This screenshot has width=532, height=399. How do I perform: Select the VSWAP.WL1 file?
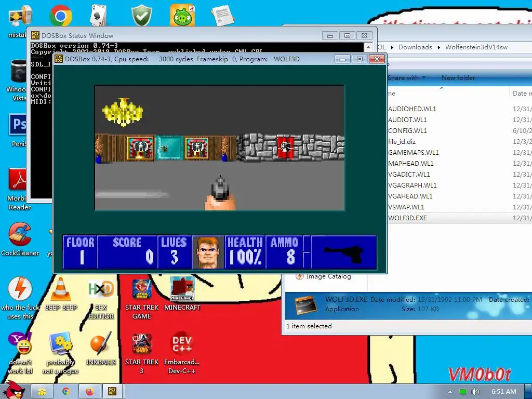(406, 207)
